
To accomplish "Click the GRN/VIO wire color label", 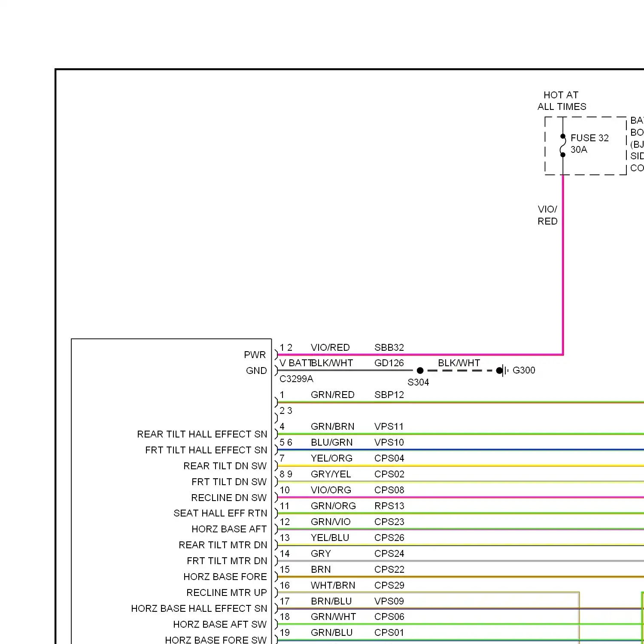I will 331,522.
